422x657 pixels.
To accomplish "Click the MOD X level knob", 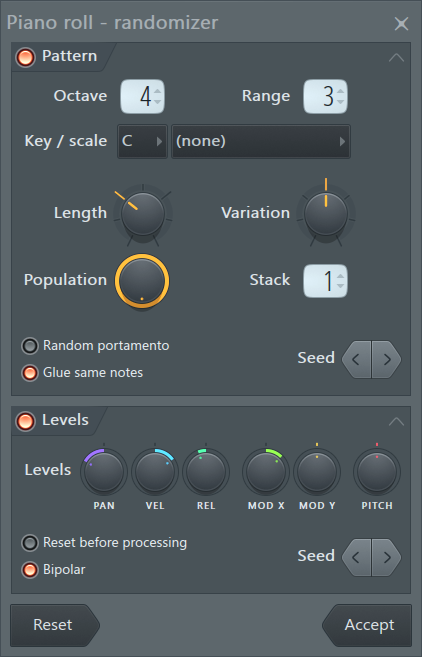I will point(266,472).
